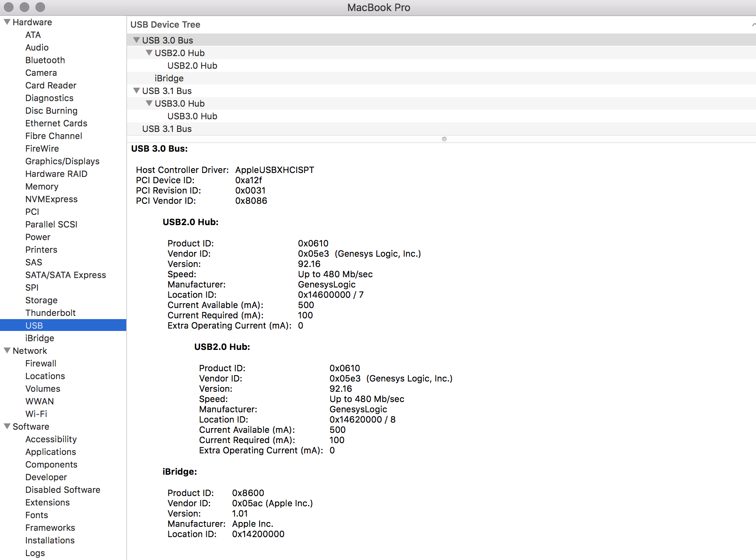
Task: Open Developer software info
Action: coord(46,477)
